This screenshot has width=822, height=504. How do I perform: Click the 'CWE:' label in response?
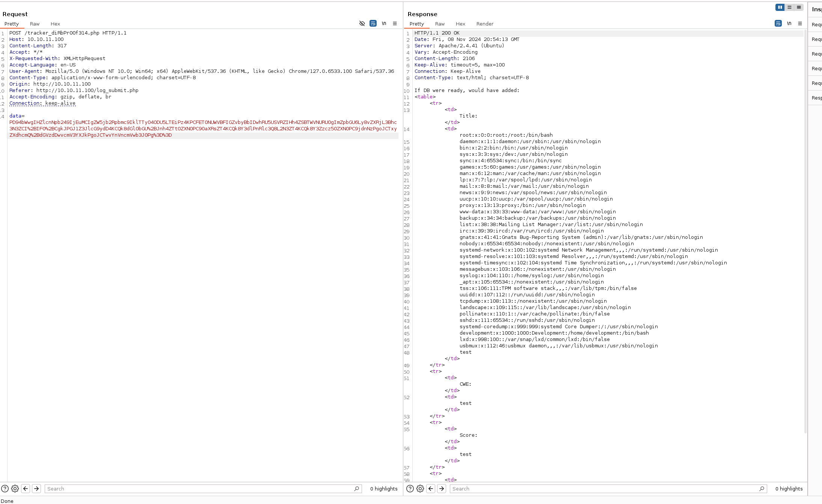466,384
